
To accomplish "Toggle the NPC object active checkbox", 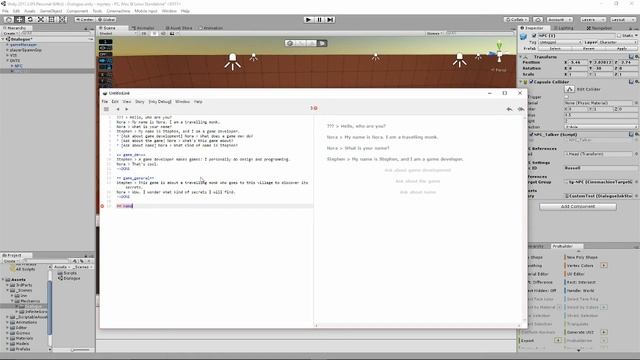I will pyautogui.click(x=534, y=36).
